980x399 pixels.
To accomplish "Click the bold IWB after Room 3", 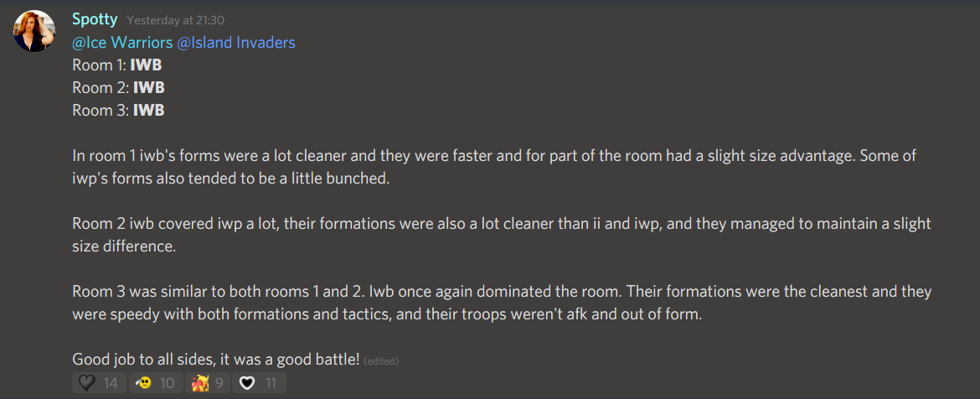I will tap(148, 110).
